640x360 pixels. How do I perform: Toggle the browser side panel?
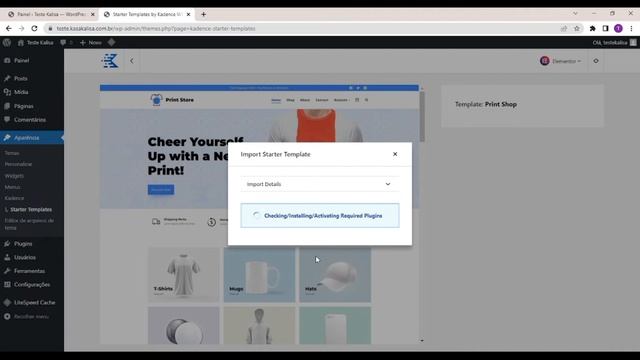pos(605,29)
